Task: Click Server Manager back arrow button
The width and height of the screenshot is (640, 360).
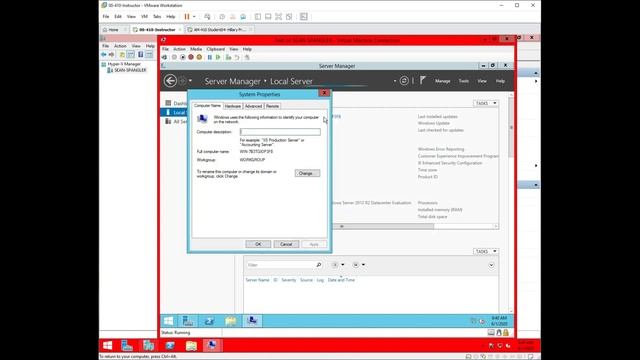Action: click(x=170, y=81)
